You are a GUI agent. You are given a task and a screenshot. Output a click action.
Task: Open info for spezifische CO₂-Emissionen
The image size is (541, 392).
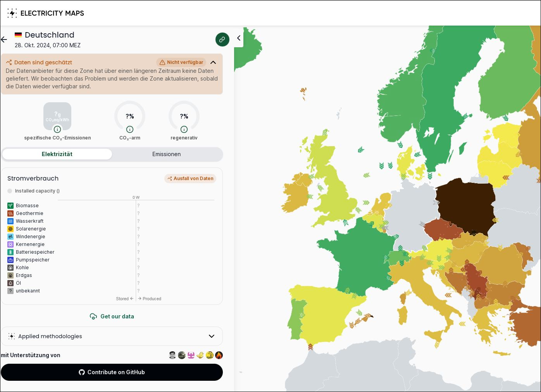[57, 129]
